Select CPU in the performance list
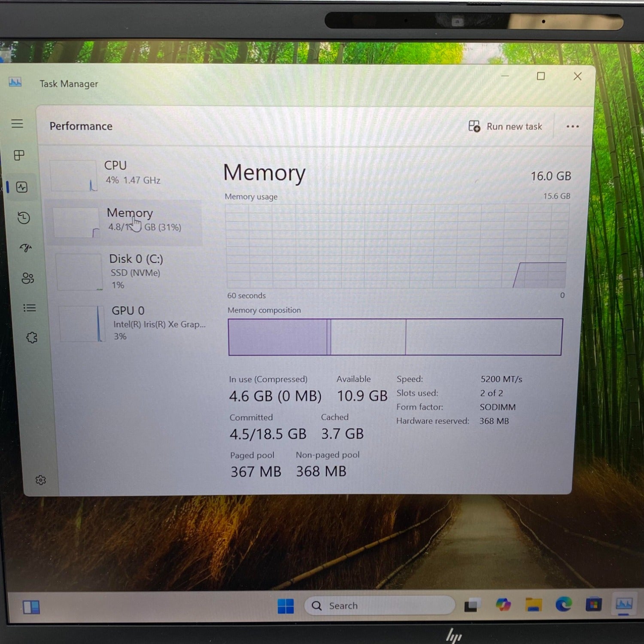The image size is (644, 644). (x=125, y=173)
